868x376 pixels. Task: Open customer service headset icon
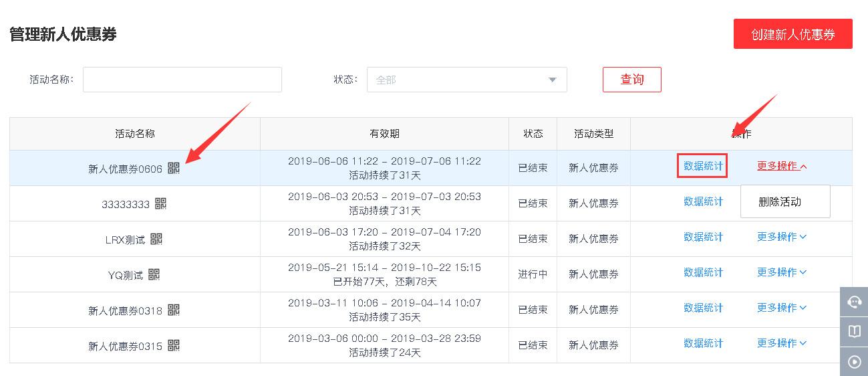pyautogui.click(x=854, y=301)
